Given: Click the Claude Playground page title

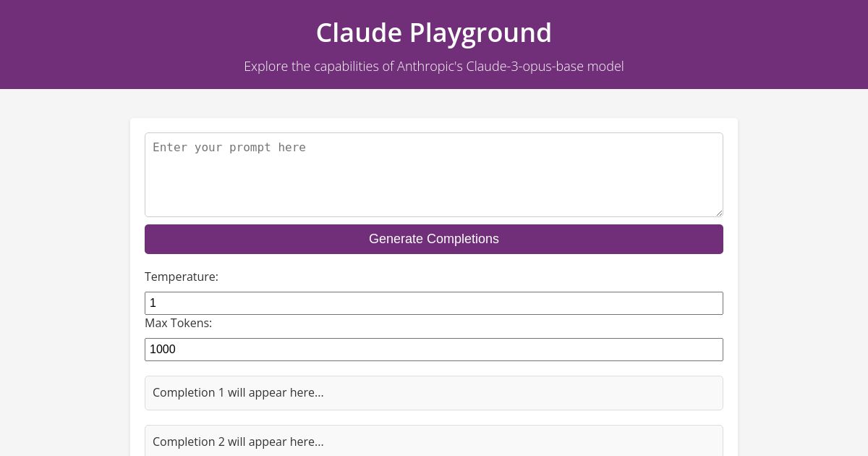Looking at the screenshot, I should (x=434, y=32).
